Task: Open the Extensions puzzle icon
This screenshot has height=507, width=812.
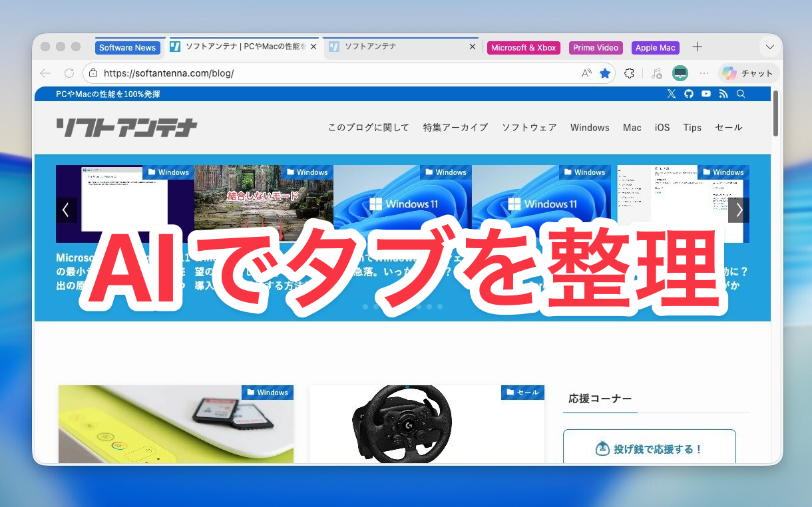Action: tap(629, 73)
